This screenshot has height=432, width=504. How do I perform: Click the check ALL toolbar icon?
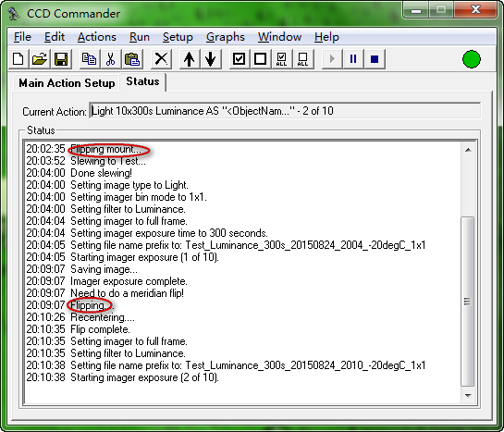(x=281, y=59)
